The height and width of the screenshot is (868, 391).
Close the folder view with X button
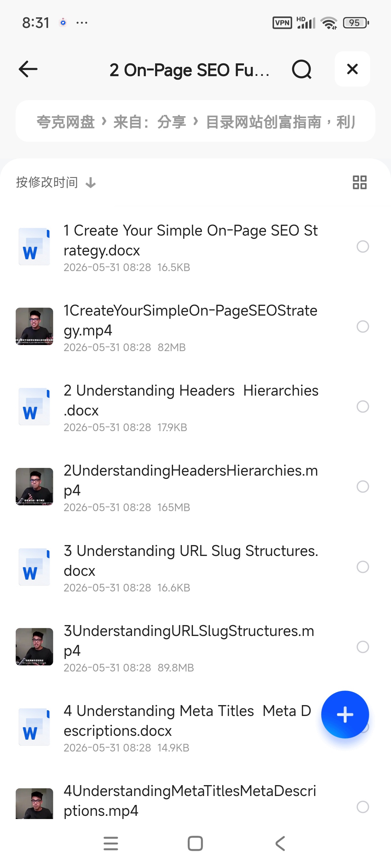point(352,69)
